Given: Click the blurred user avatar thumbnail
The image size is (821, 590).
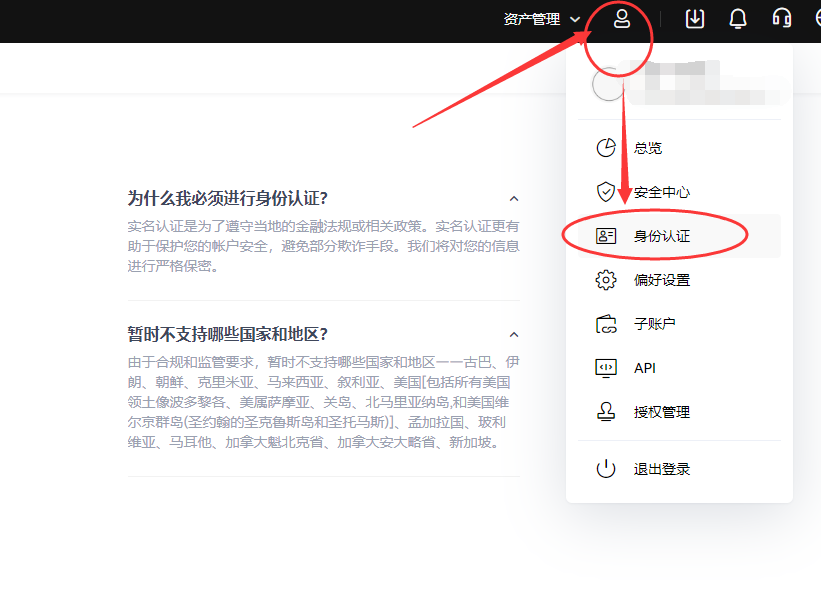Looking at the screenshot, I should coord(608,84).
